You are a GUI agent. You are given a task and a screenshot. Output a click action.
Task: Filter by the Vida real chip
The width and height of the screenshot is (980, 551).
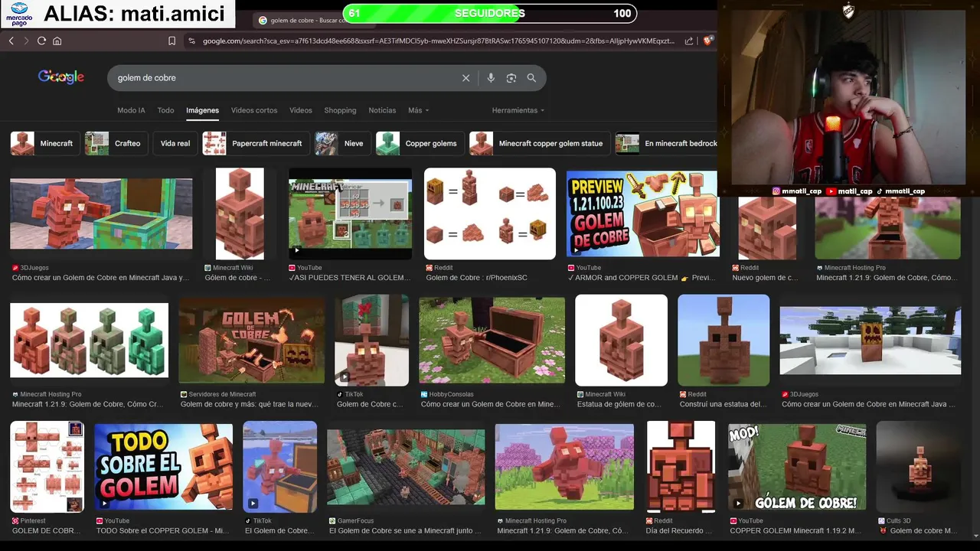[175, 143]
